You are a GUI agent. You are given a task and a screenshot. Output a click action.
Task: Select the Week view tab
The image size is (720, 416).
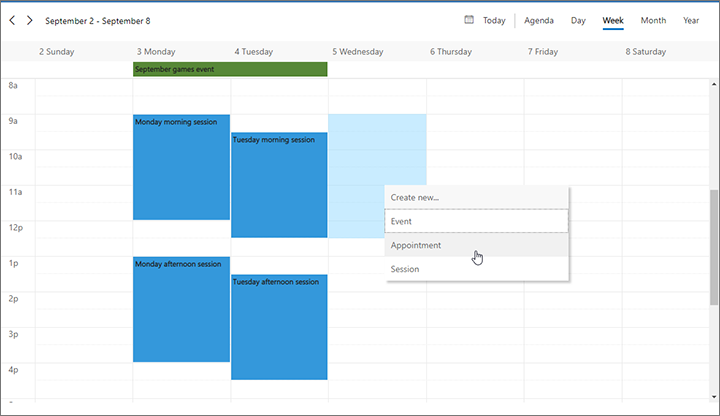[613, 20]
